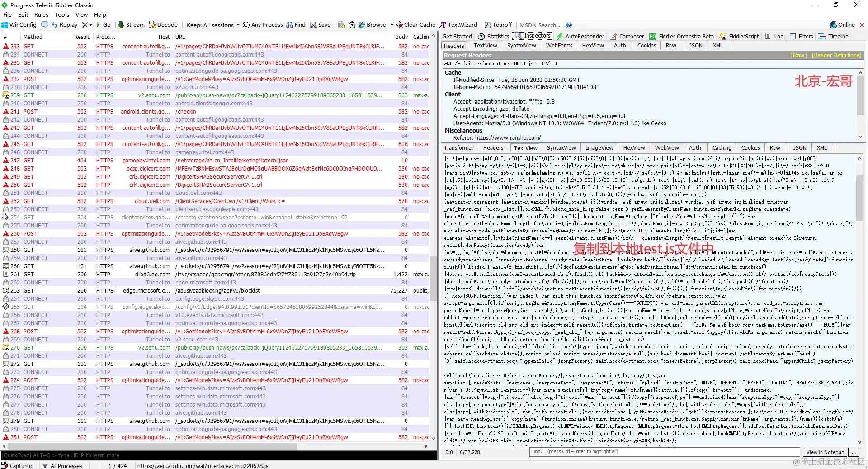Open the TextWizard tool
This screenshot has height=469, width=868.
pyautogui.click(x=458, y=25)
